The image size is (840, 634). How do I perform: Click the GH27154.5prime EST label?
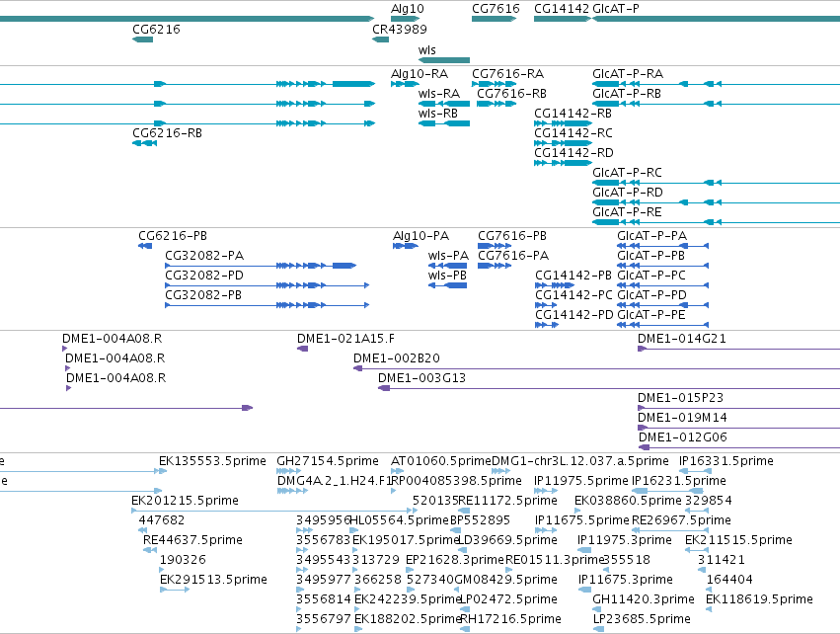click(x=328, y=461)
